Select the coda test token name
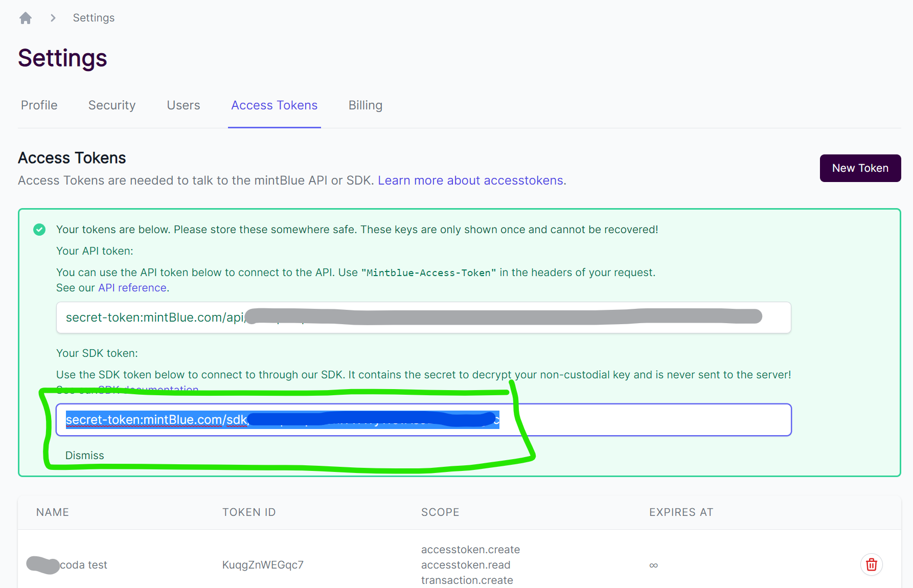Screen dimensions: 913x588 (83, 565)
